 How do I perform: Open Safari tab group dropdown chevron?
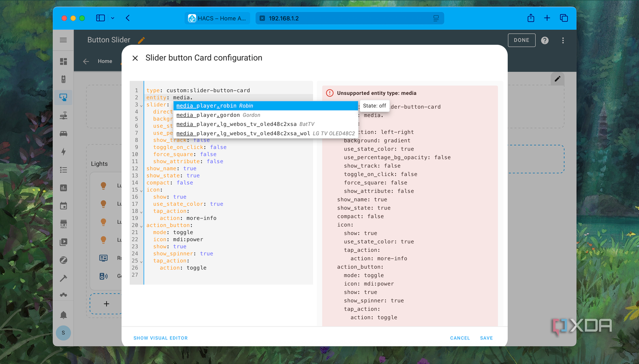point(113,18)
